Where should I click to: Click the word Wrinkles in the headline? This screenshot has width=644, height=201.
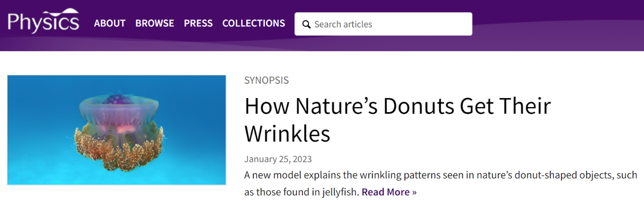287,133
